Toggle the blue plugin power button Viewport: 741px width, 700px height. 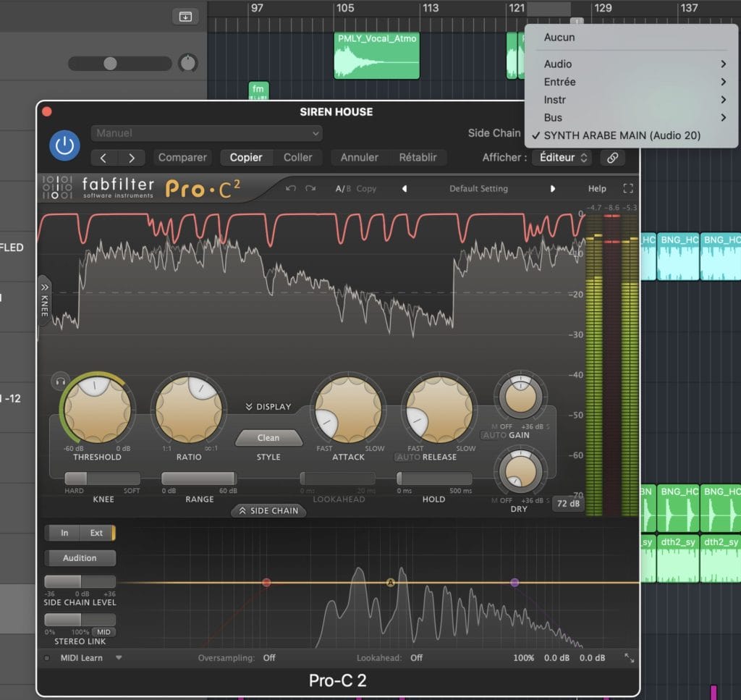(x=64, y=146)
